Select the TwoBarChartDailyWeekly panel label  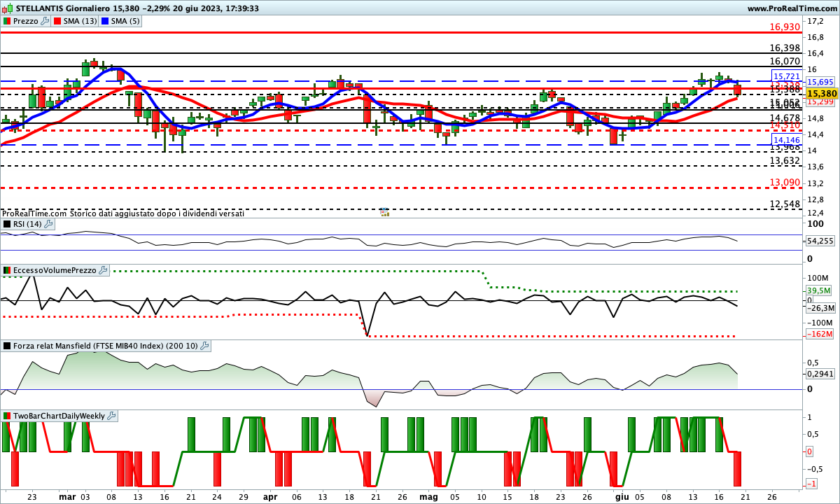(60, 416)
